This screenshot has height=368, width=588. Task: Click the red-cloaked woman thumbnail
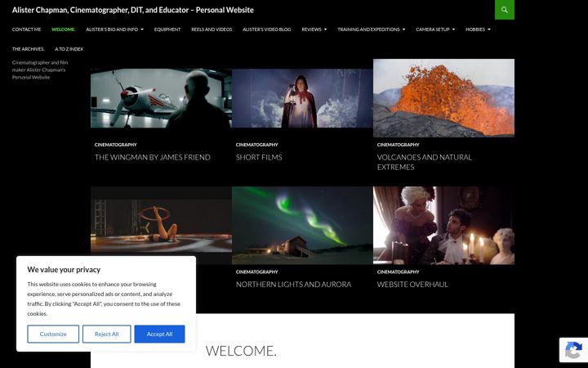(x=302, y=98)
